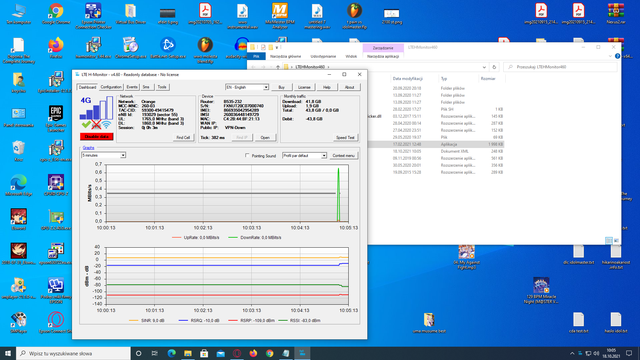
Task: Switch to the Tools tab
Action: pyautogui.click(x=162, y=87)
